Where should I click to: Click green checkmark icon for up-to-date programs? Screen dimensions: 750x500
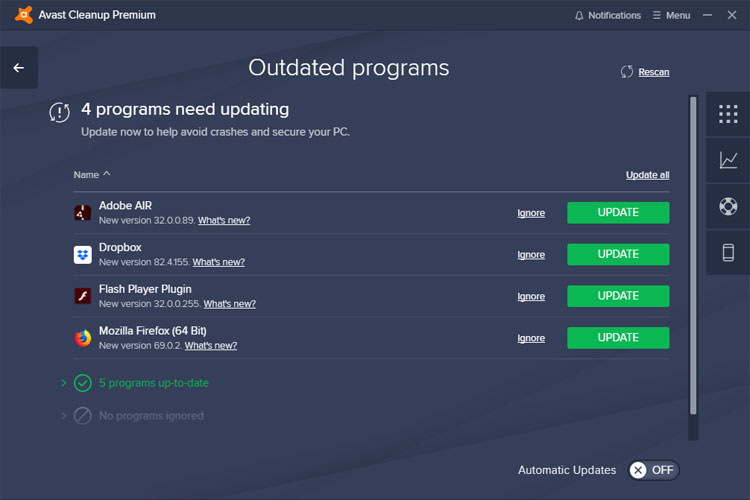click(83, 383)
